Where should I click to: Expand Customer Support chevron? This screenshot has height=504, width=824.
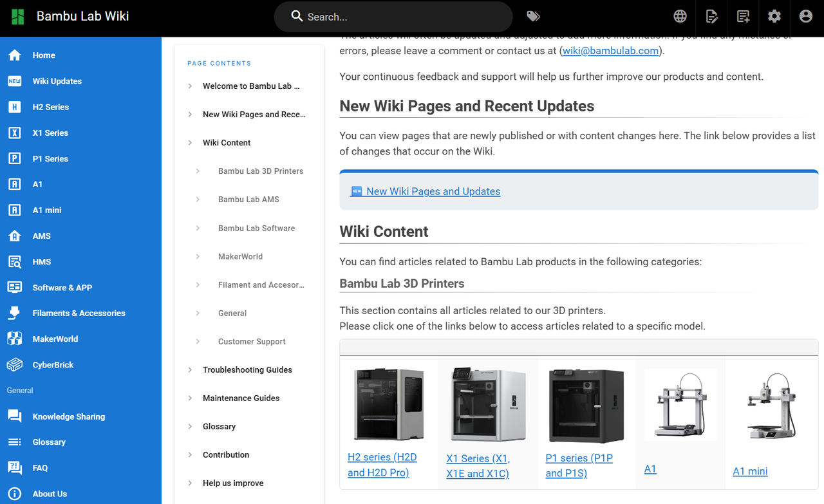198,341
